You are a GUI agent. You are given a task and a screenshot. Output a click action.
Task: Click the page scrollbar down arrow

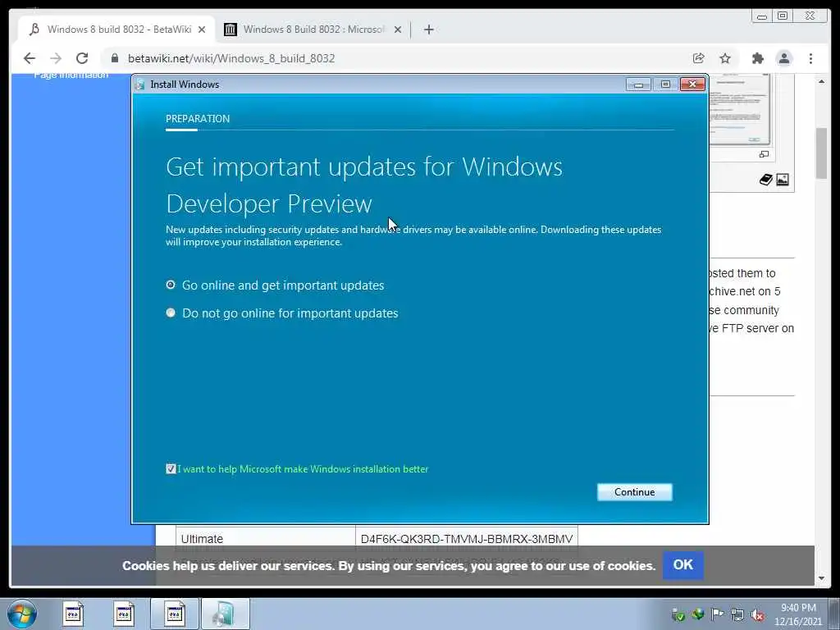pos(822,578)
